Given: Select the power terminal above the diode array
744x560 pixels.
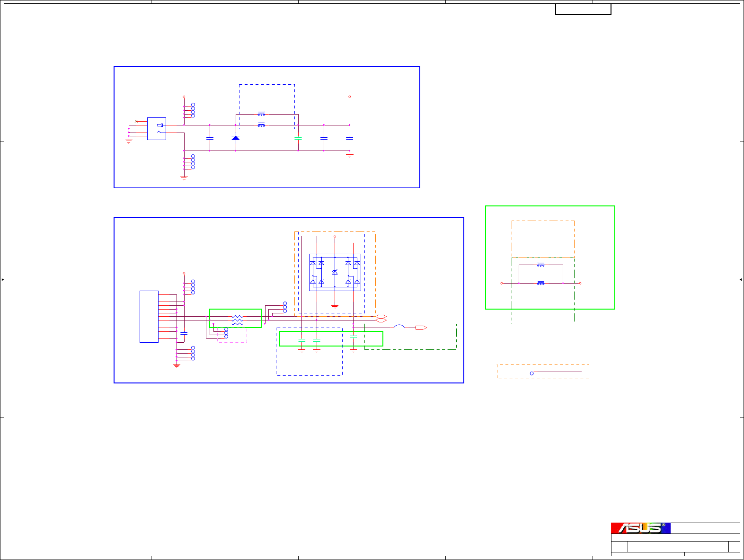Looking at the screenshot, I should coord(335,236).
